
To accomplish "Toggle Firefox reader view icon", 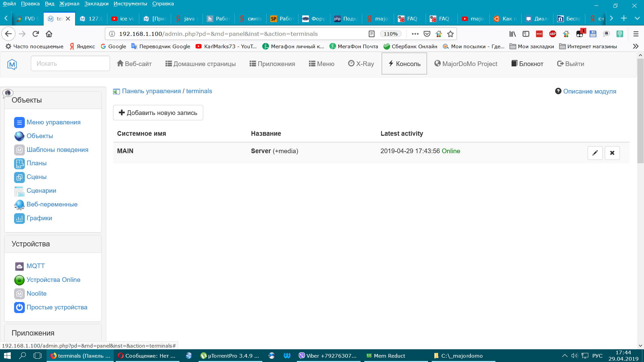I will (371, 34).
